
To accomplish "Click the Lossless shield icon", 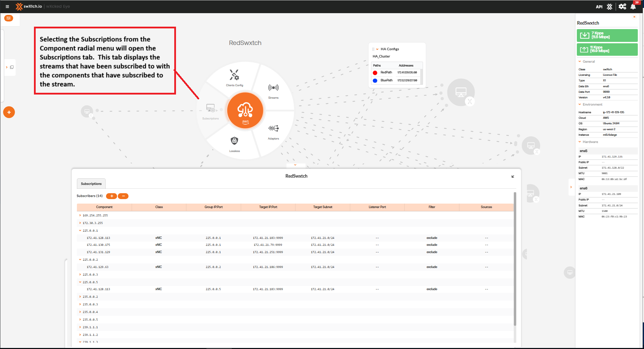I will point(235,141).
